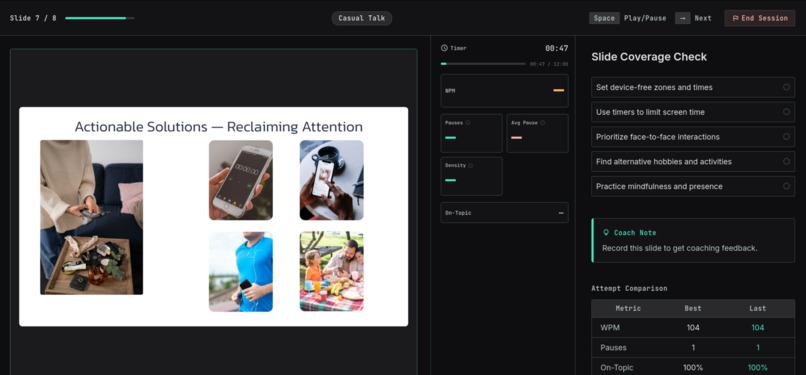Click the Play/Pause label

click(645, 18)
